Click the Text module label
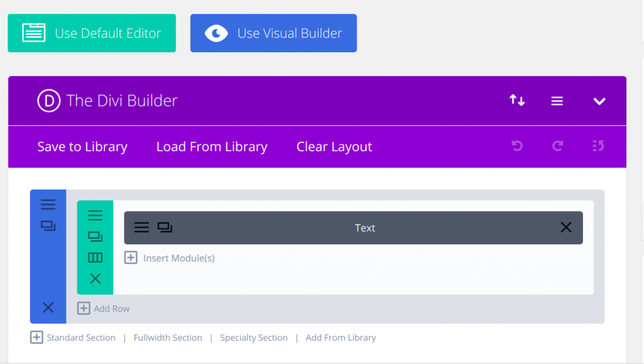Viewport: 644px width, 364px height. 365,228
